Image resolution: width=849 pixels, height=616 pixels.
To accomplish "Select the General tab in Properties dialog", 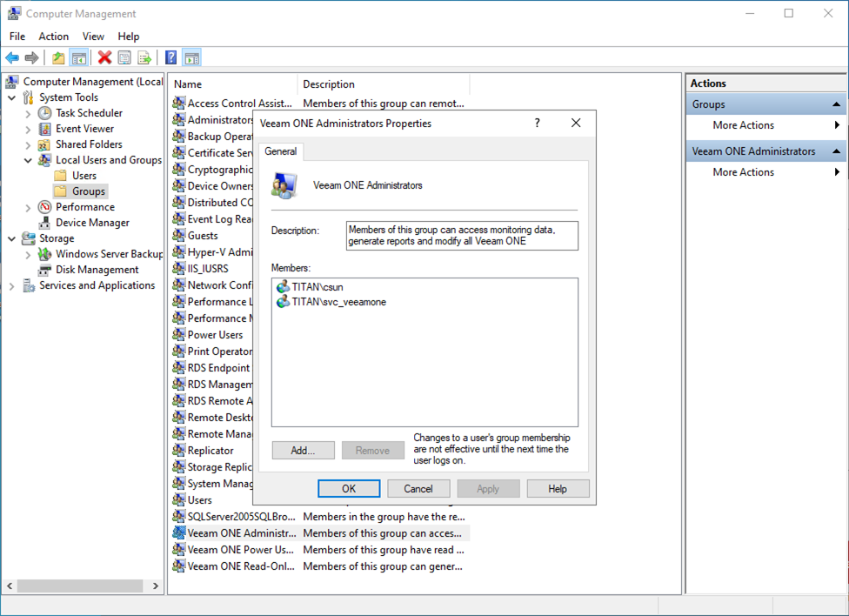I will 280,151.
